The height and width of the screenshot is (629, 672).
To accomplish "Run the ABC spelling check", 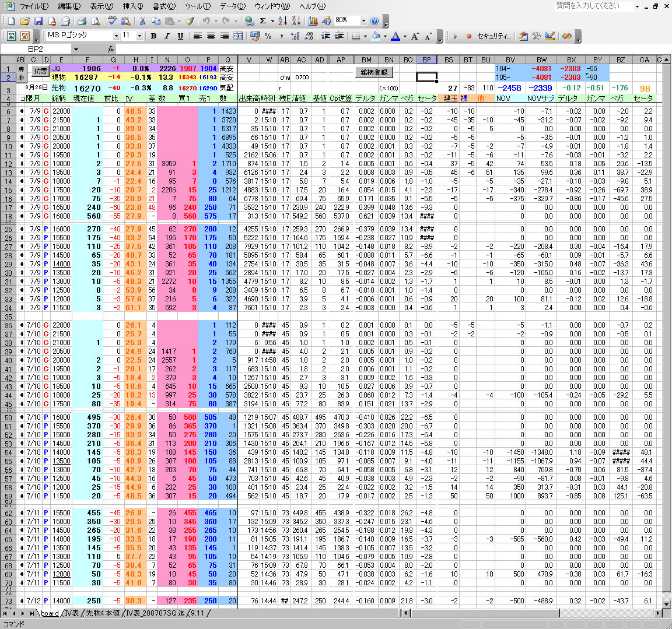I will click(112, 20).
